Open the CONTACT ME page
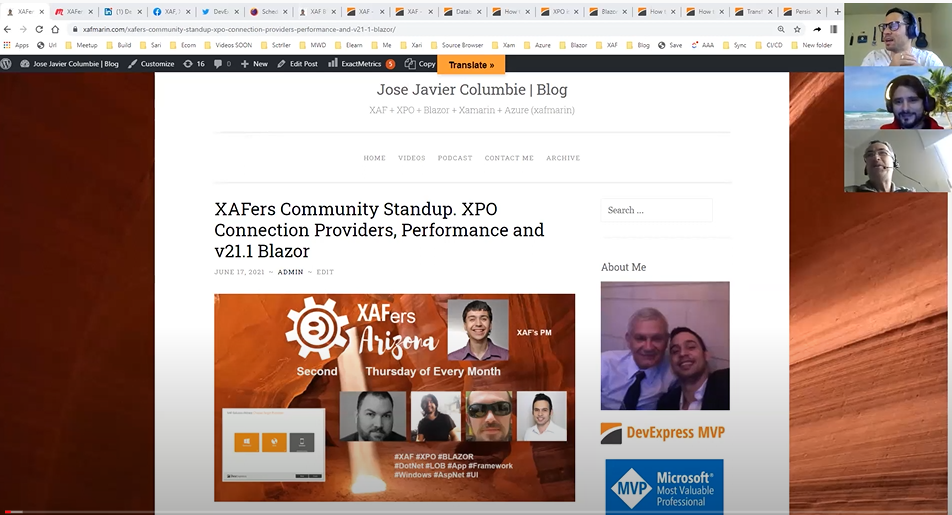 pos(509,158)
